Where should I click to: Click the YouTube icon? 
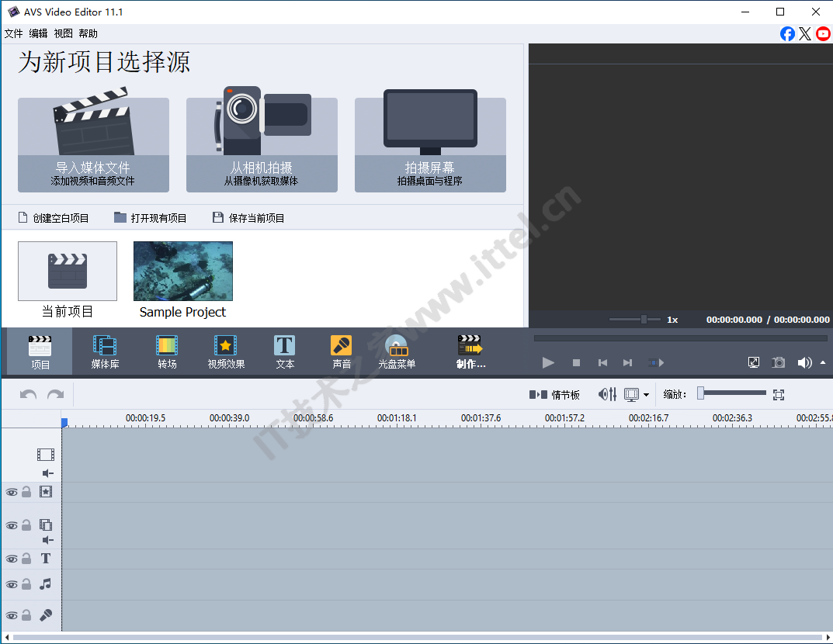pyautogui.click(x=824, y=34)
